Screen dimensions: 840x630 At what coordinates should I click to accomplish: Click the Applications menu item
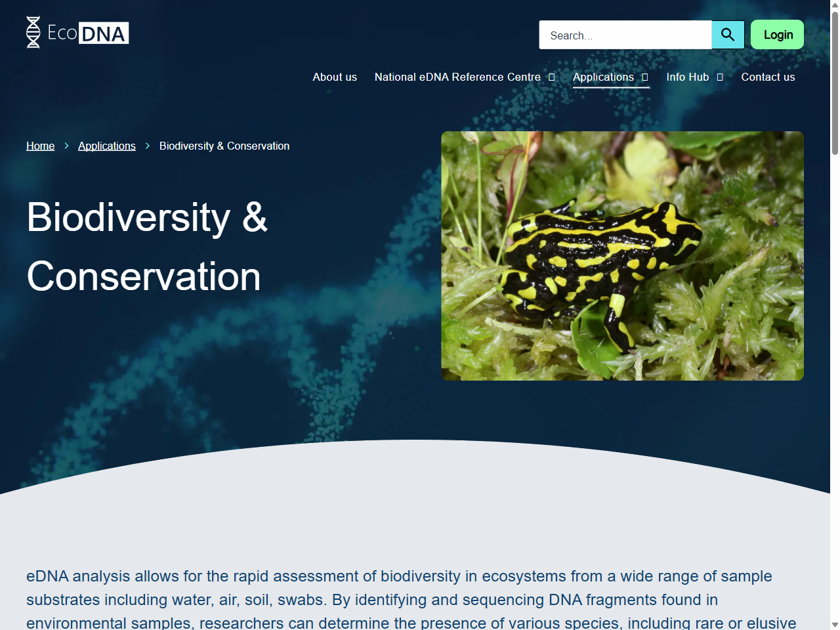pos(602,77)
